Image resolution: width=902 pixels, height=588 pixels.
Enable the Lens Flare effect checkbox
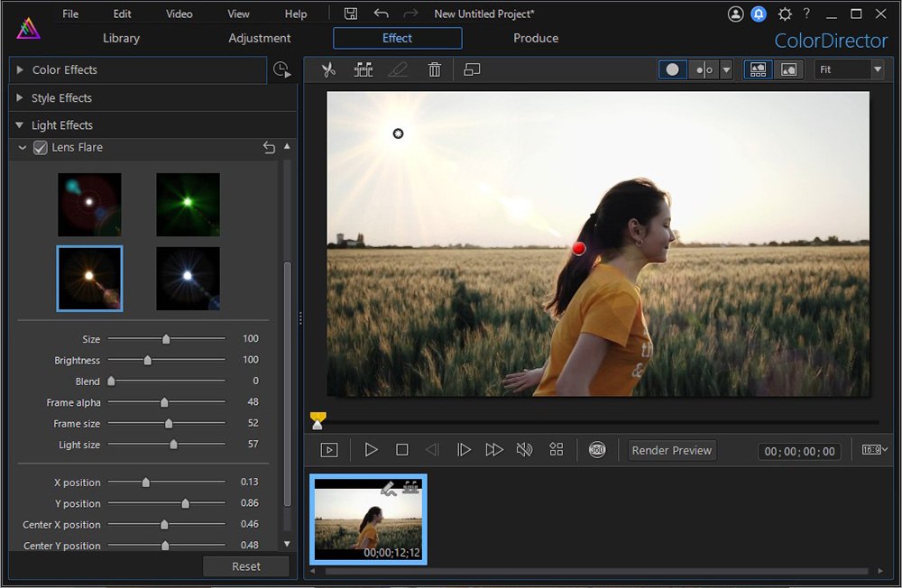click(x=40, y=147)
